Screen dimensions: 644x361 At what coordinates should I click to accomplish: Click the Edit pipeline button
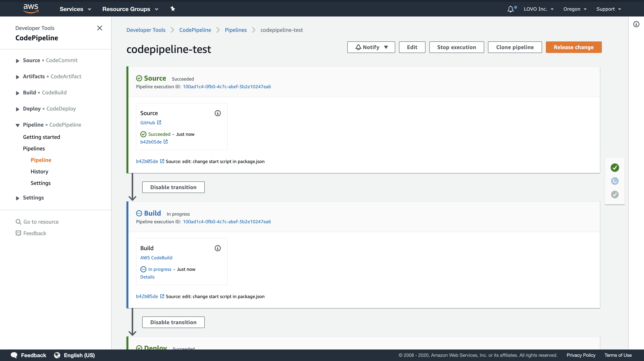click(412, 47)
